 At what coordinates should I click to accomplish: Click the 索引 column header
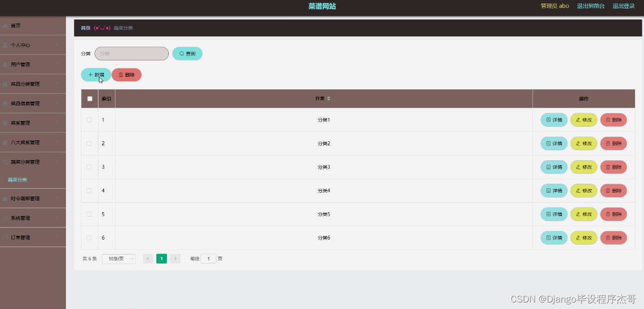(106, 99)
